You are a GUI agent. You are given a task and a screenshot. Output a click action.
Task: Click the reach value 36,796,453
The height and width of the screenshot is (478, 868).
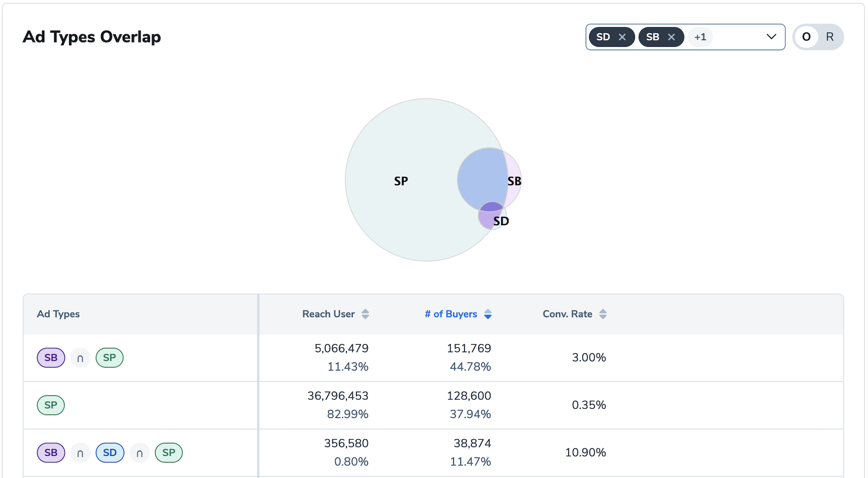click(338, 396)
